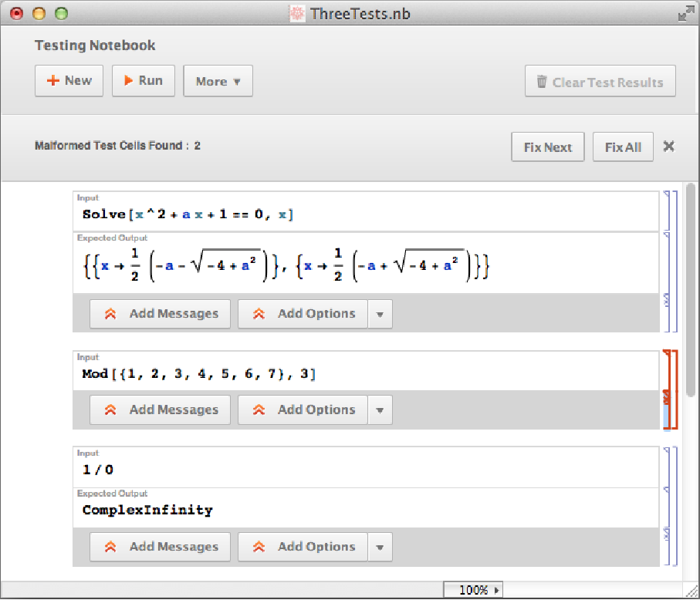The height and width of the screenshot is (600, 700).
Task: Expand options dropdown arrow for Solve test
Action: tap(380, 315)
